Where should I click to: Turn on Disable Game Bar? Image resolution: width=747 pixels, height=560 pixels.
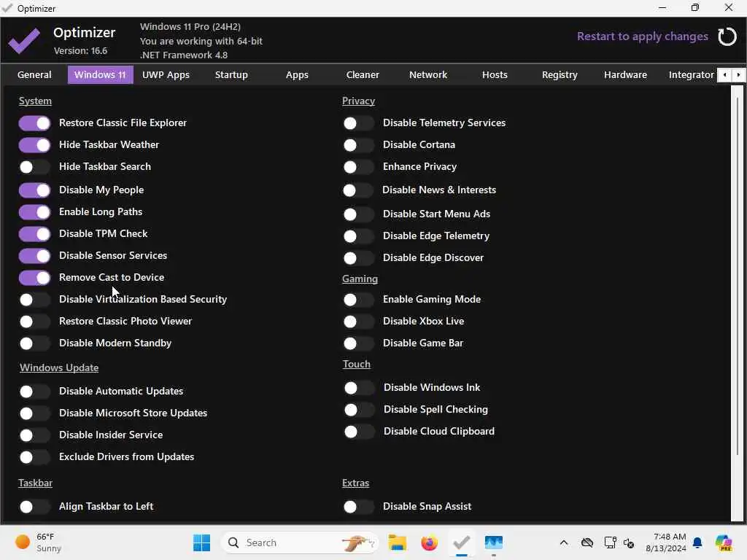pyautogui.click(x=358, y=343)
